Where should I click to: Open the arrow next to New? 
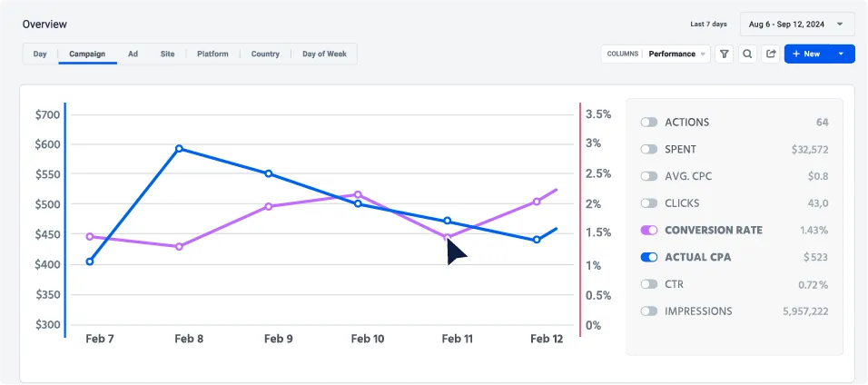point(842,54)
